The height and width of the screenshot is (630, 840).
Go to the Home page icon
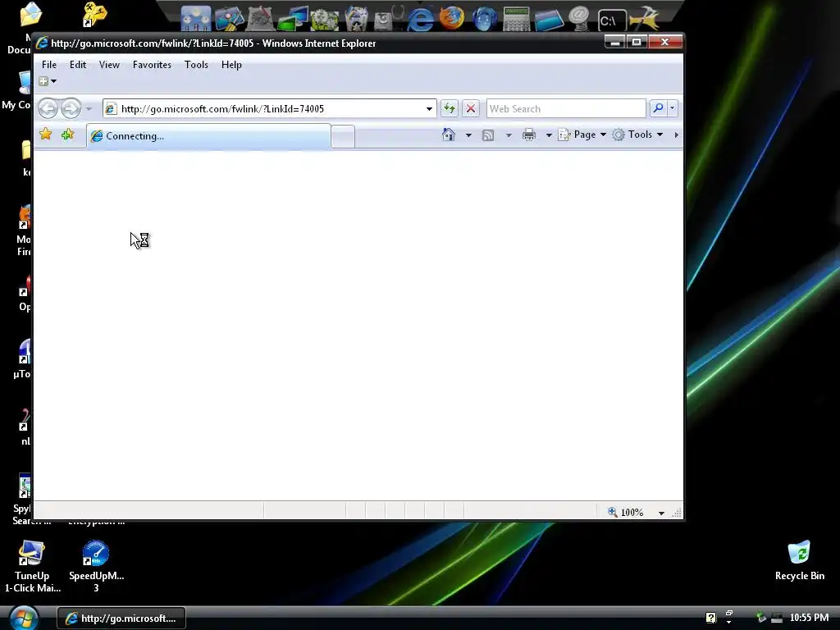coord(449,135)
